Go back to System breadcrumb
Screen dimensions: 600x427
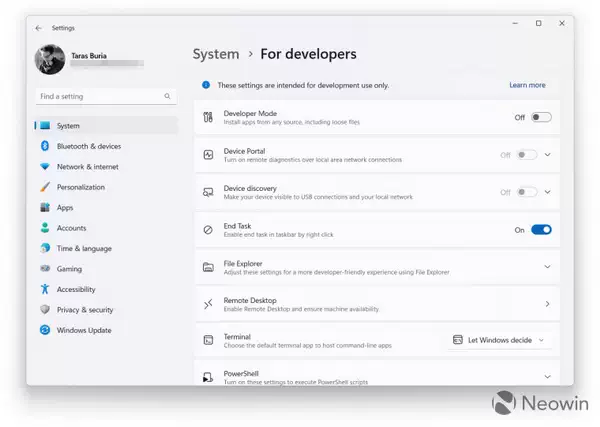click(216, 54)
